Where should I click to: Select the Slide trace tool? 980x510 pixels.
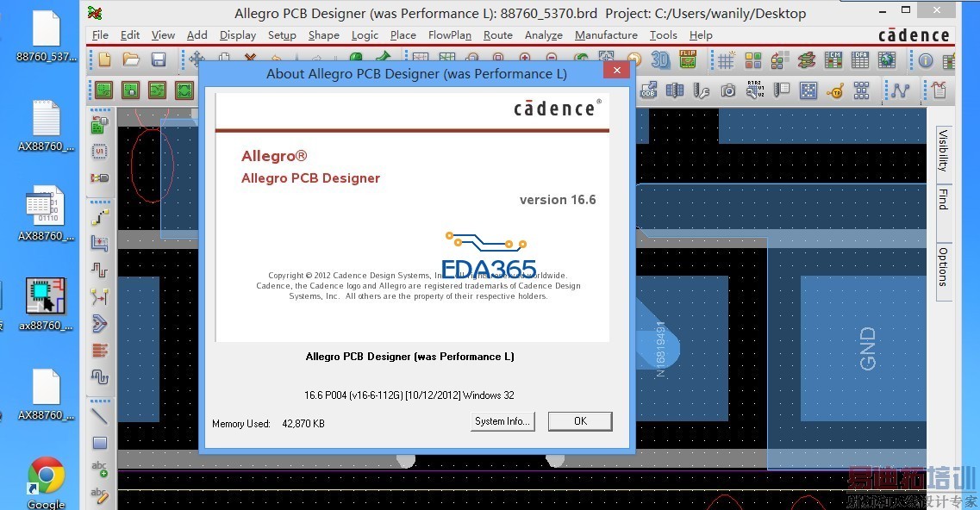(99, 243)
